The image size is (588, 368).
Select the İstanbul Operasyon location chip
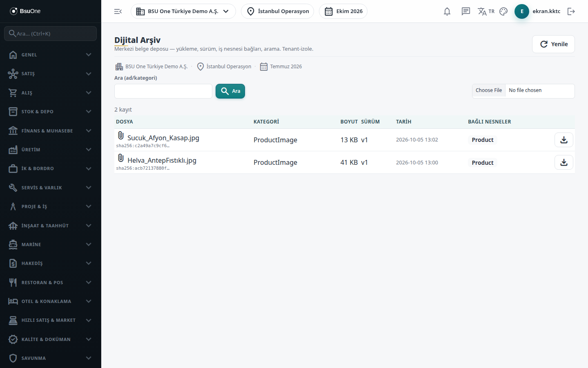277,11
